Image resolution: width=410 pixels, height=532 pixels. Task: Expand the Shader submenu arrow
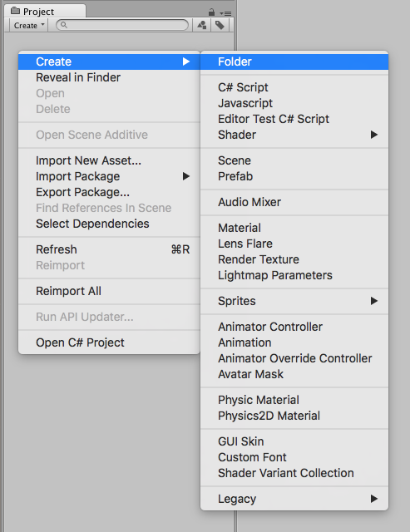pos(374,135)
